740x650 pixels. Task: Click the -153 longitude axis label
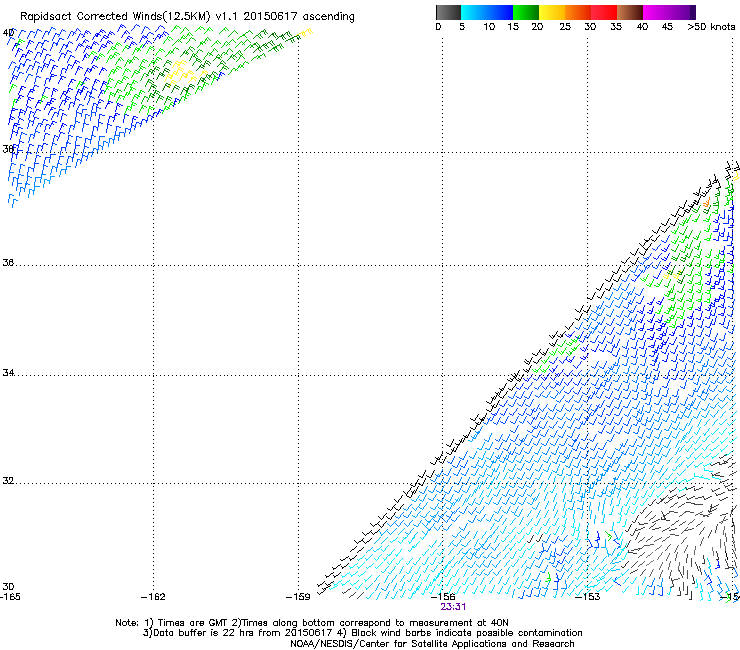(x=588, y=597)
